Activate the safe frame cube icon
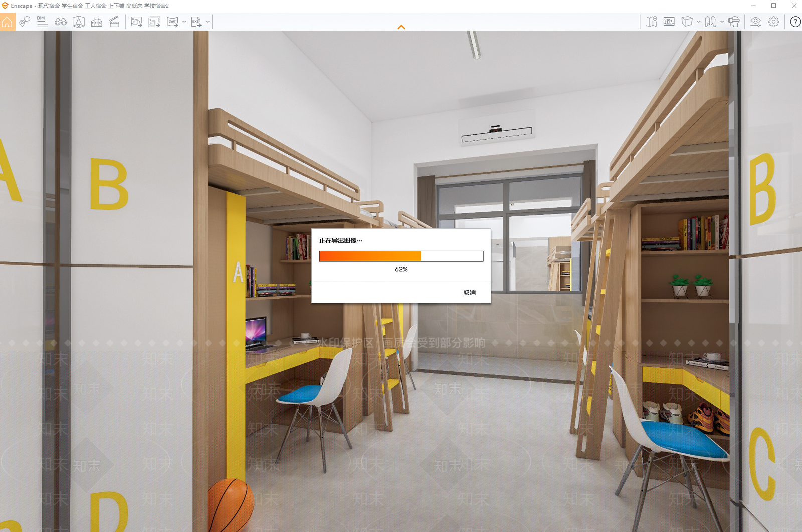Screen dimensions: 802x532 click(79, 22)
